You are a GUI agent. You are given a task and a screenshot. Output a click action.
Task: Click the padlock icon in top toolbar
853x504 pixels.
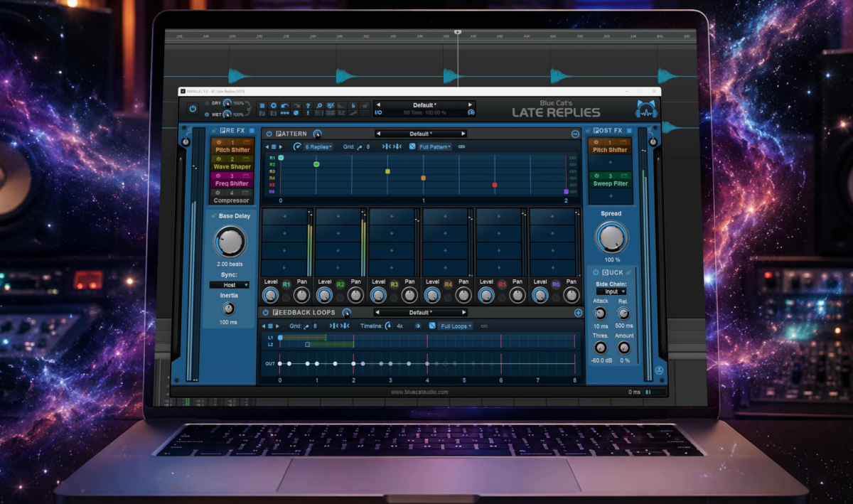365,106
